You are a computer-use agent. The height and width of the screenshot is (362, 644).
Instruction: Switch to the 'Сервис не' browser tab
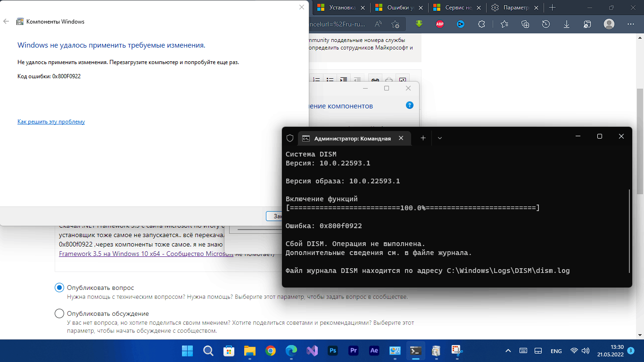(x=457, y=8)
